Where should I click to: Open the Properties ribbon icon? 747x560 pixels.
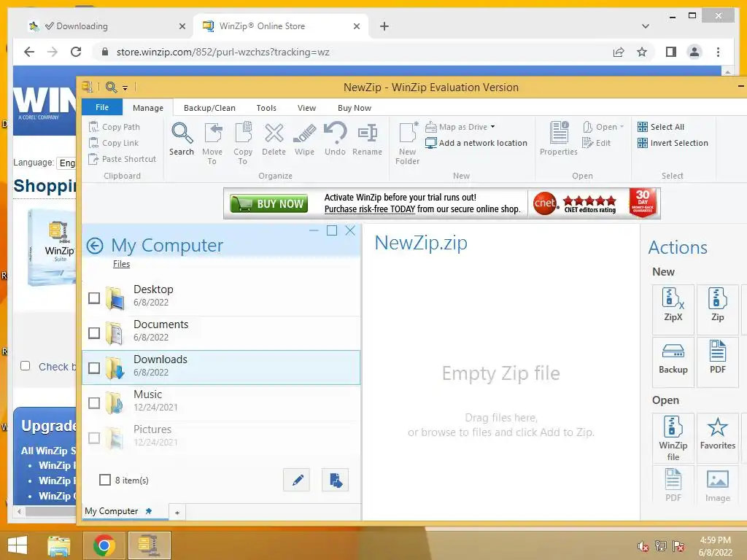pyautogui.click(x=558, y=139)
